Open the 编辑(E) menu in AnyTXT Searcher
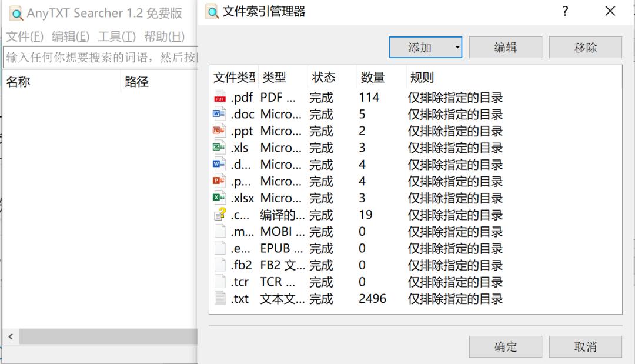The width and height of the screenshot is (635, 364). coord(71,36)
